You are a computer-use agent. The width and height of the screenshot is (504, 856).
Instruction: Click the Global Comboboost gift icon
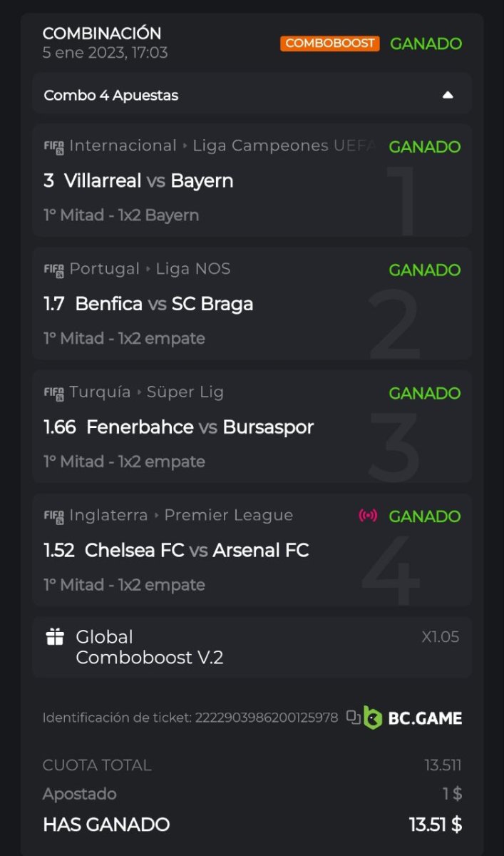tap(55, 637)
